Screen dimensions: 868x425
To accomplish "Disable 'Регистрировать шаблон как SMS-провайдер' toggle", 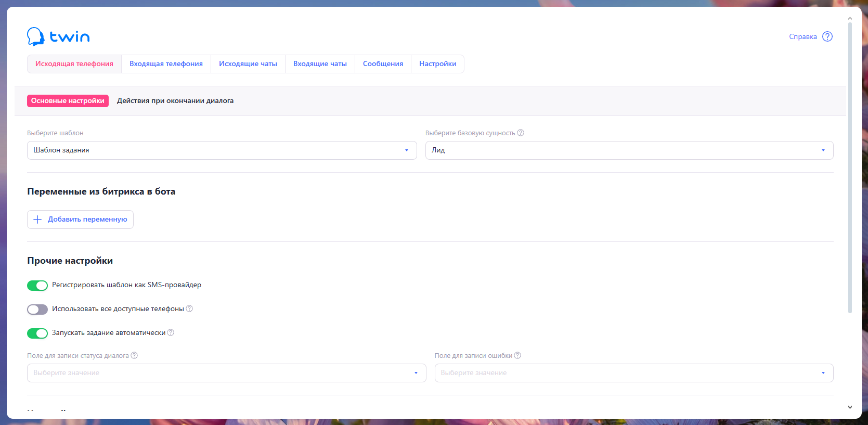I will [x=37, y=286].
